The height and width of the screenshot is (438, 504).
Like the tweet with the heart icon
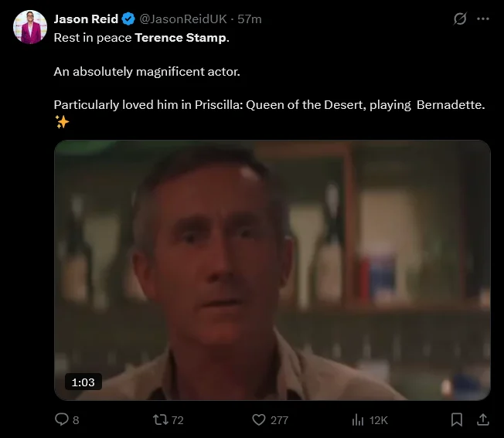[259, 419]
